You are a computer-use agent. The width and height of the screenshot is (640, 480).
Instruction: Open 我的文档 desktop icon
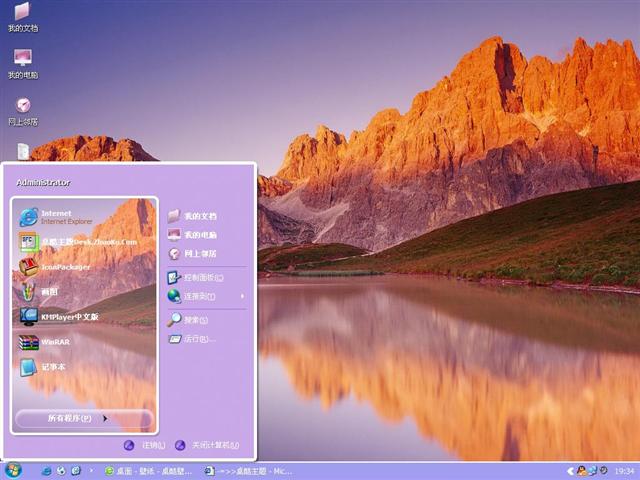point(23,17)
